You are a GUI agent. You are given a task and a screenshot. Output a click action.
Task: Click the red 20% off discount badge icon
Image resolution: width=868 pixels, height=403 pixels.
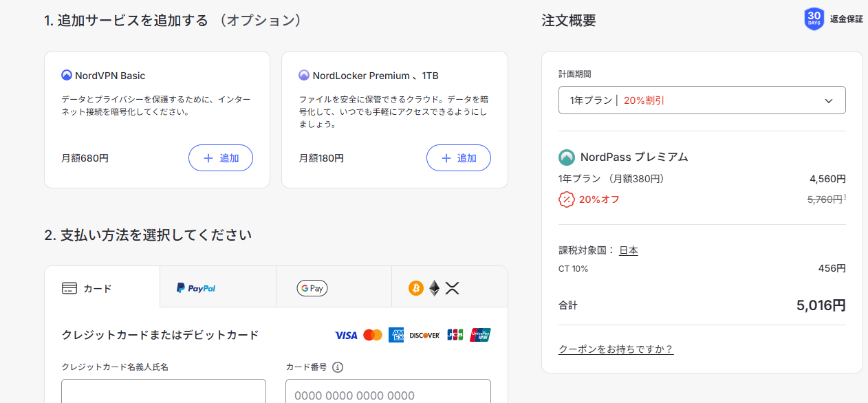pos(566,199)
